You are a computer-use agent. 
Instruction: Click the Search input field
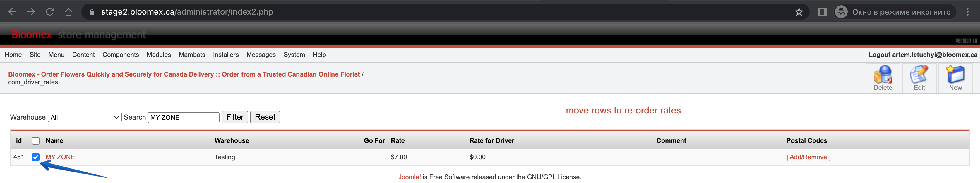pos(183,117)
